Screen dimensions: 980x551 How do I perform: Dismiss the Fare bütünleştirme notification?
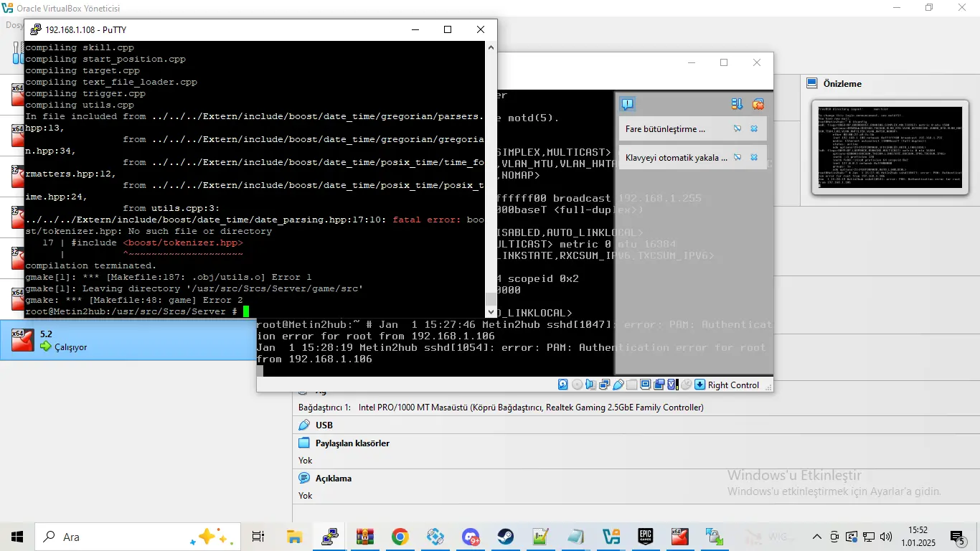tap(754, 129)
